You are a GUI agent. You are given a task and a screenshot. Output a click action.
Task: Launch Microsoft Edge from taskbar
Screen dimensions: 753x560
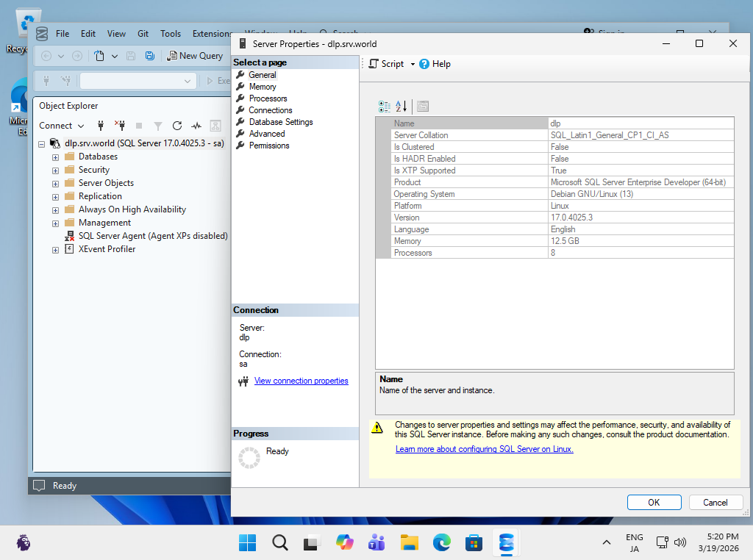tap(441, 542)
